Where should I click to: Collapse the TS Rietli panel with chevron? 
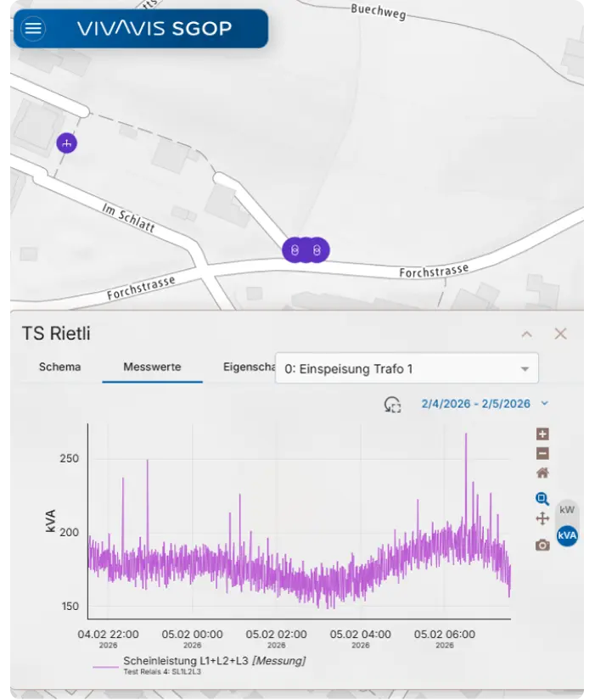click(526, 334)
